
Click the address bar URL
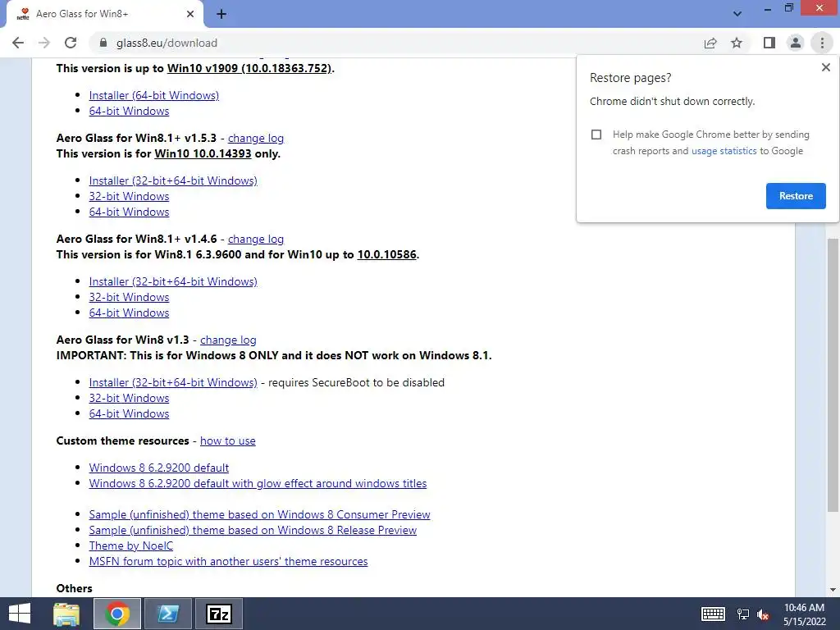167,43
